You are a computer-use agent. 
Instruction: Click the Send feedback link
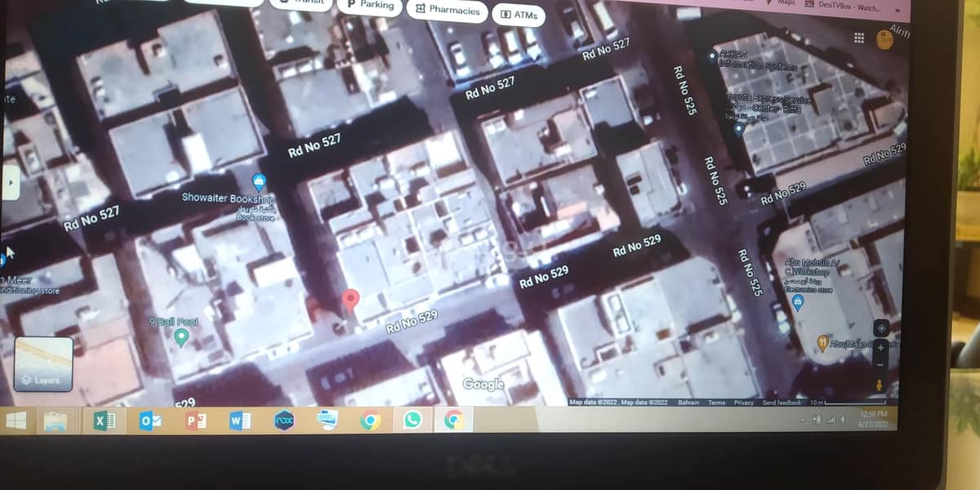tap(782, 403)
